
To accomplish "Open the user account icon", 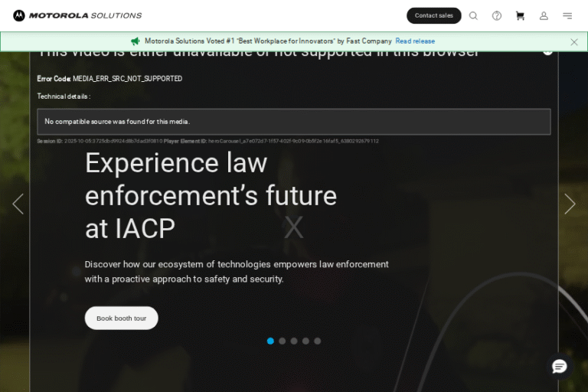I will coord(544,15).
